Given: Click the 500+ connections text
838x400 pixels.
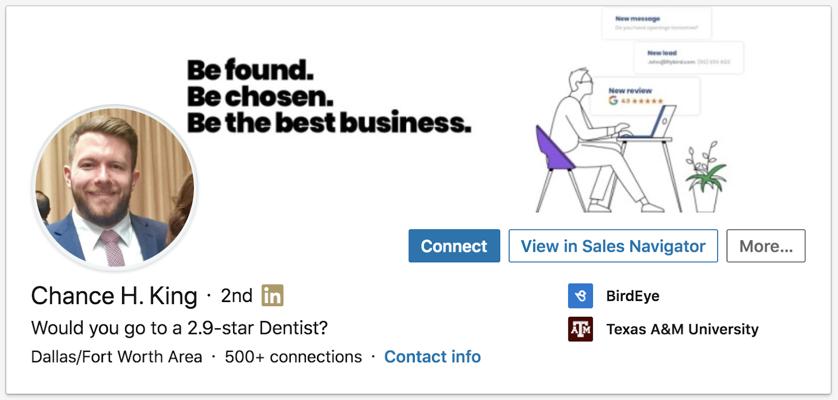Looking at the screenshot, I should tap(293, 357).
